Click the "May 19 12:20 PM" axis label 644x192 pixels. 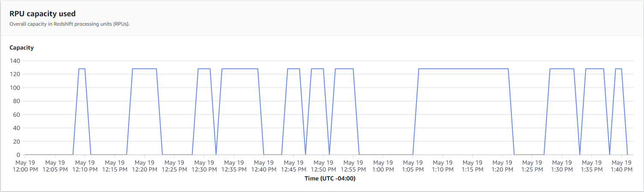tap(145, 166)
